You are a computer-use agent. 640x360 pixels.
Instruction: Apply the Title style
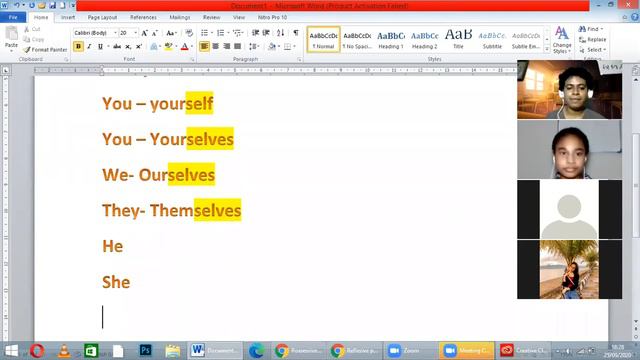coord(458,40)
